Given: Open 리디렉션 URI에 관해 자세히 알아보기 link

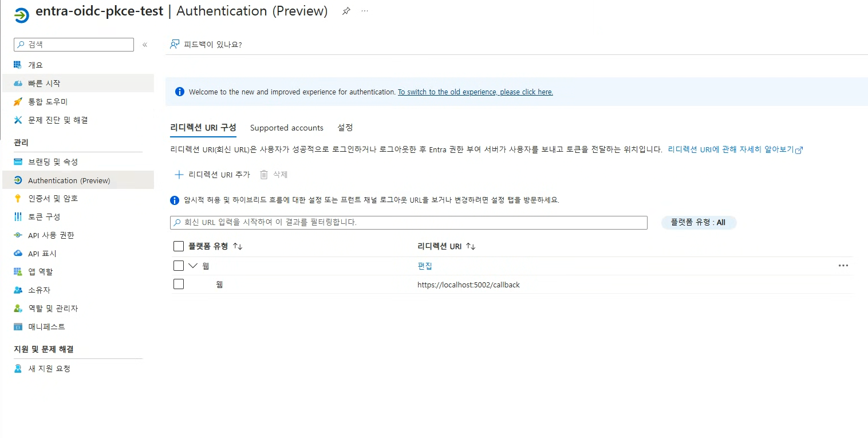Looking at the screenshot, I should coord(735,149).
